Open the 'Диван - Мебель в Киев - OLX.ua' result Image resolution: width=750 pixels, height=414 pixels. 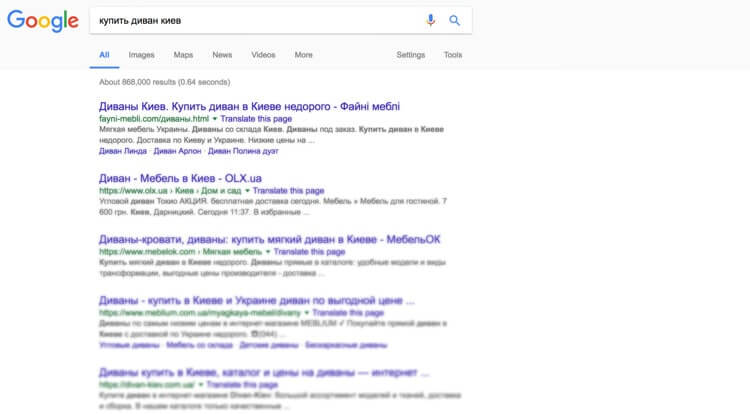(180, 178)
